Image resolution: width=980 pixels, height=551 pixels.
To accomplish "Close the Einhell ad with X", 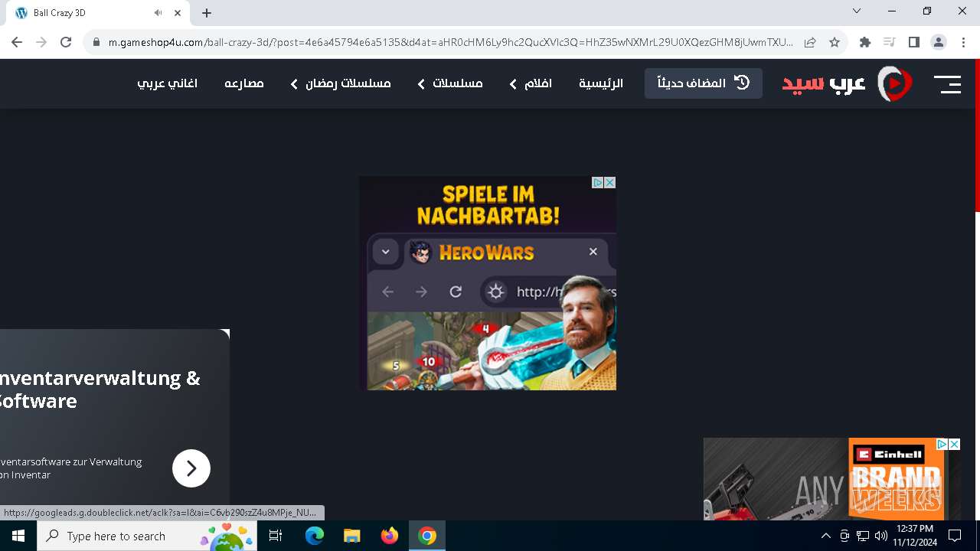I will 954,444.
